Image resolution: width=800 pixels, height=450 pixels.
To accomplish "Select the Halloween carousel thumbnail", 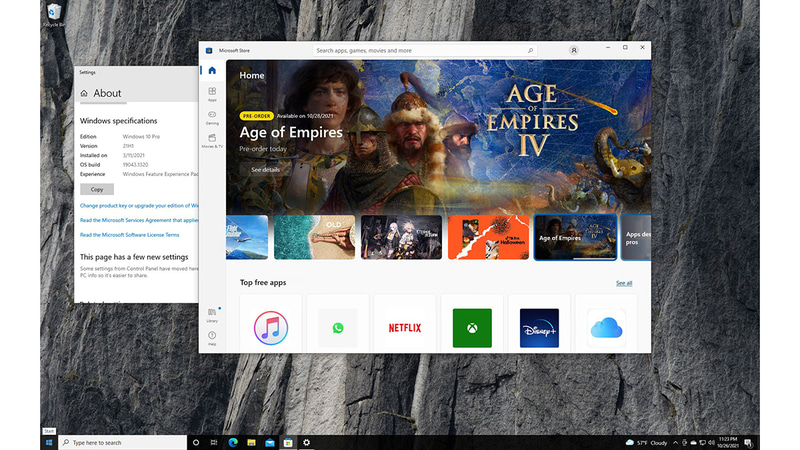I will [x=488, y=238].
